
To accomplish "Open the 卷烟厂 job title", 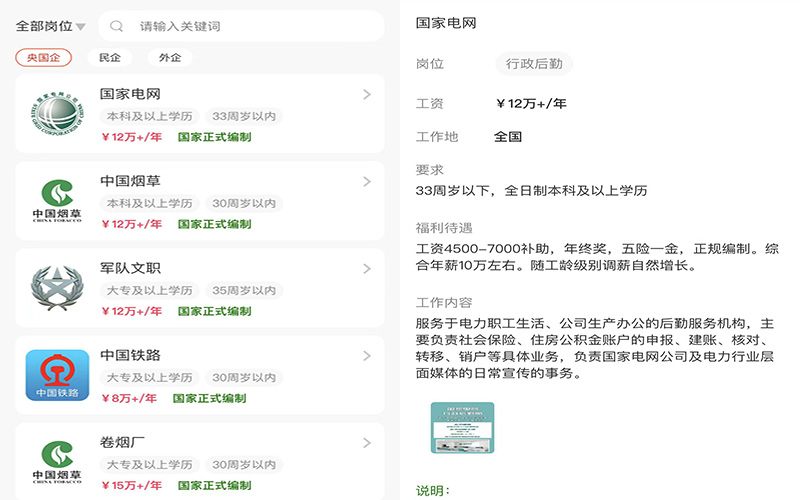I will (x=122, y=442).
